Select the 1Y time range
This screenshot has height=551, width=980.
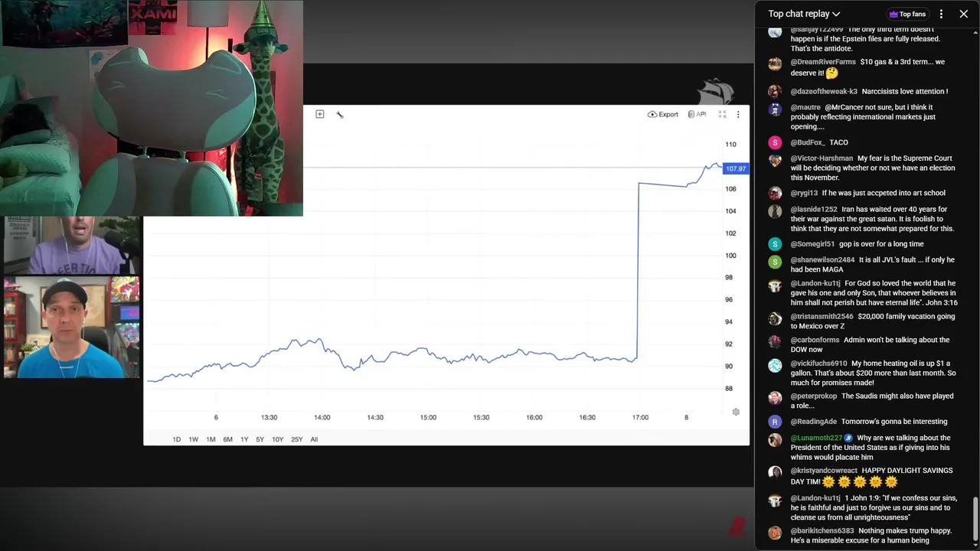click(244, 439)
